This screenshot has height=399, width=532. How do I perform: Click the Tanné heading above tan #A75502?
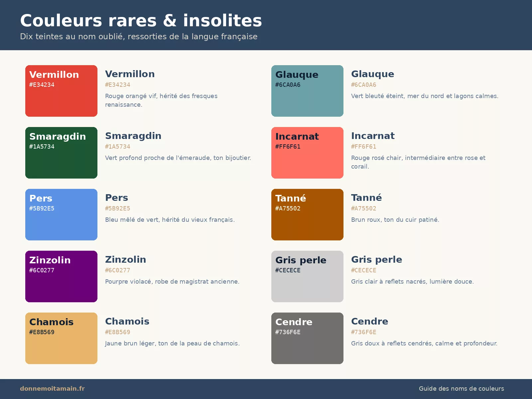[x=366, y=198]
